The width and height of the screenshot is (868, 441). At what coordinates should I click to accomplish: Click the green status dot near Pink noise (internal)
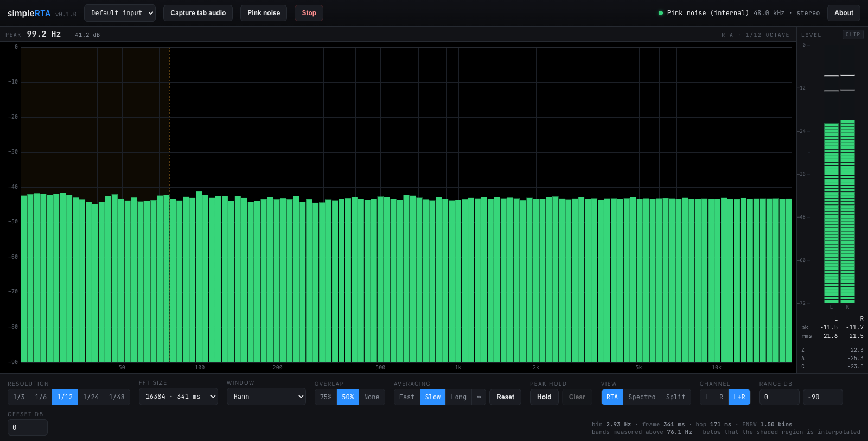pos(660,13)
